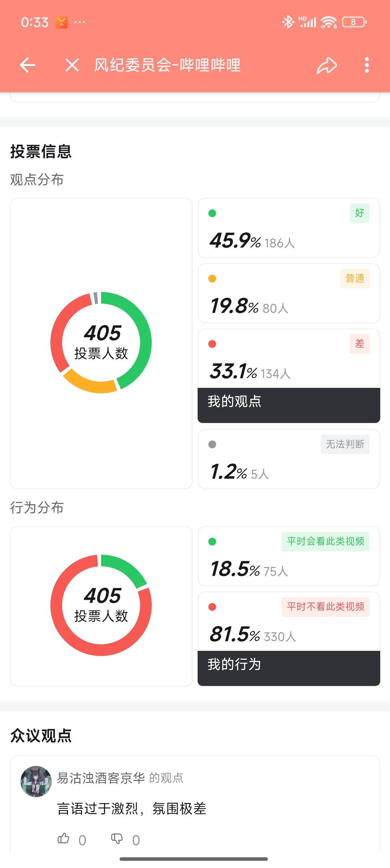Tap the thumbs-up icon on comment

point(63,838)
